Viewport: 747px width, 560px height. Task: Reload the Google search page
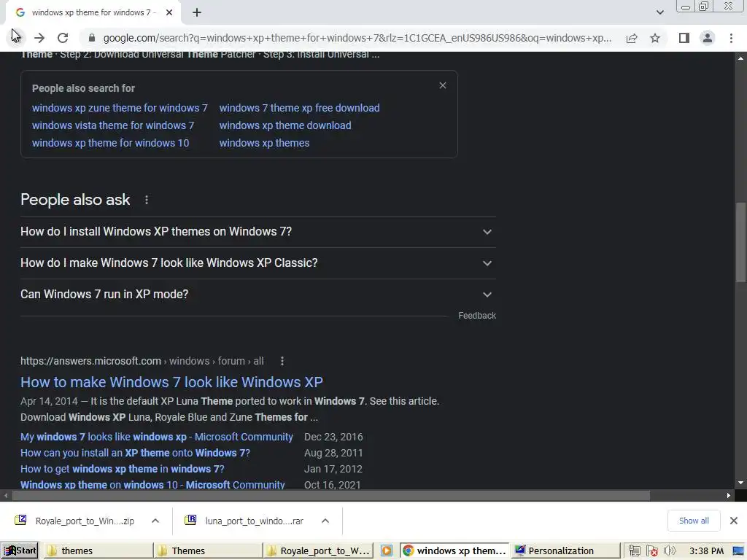coord(63,38)
